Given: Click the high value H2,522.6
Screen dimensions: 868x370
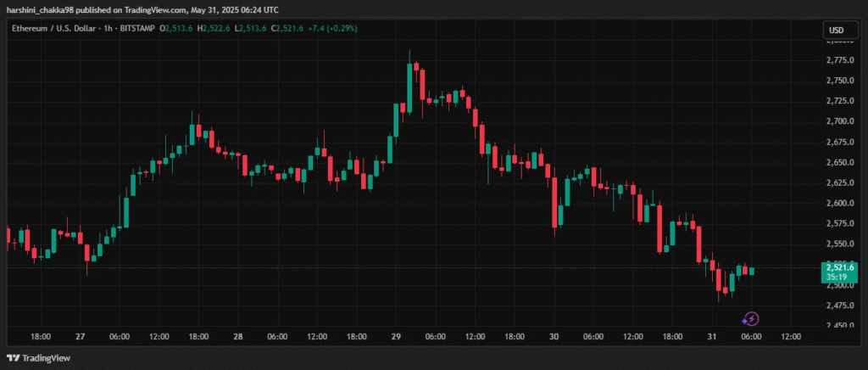Looking at the screenshot, I should click(x=214, y=30).
